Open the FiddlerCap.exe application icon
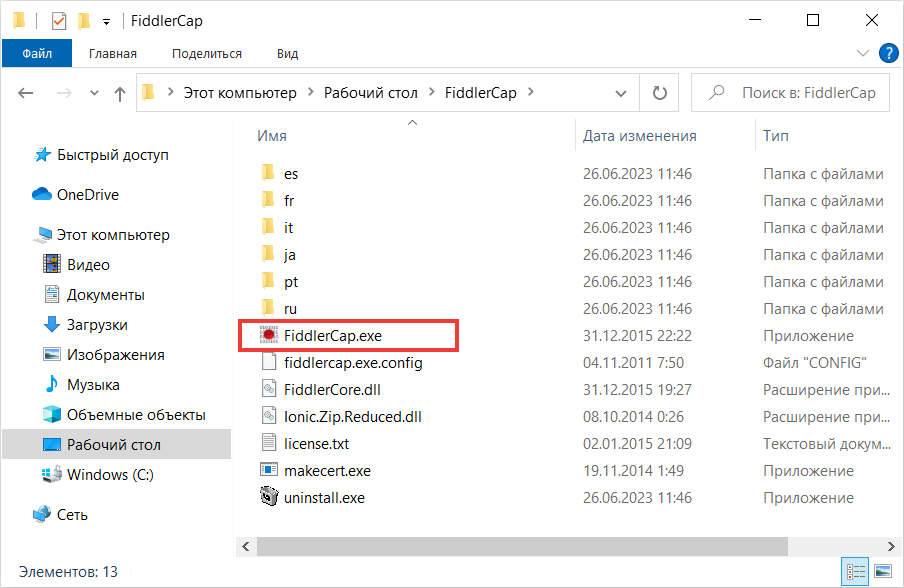This screenshot has height=588, width=904. click(269, 335)
